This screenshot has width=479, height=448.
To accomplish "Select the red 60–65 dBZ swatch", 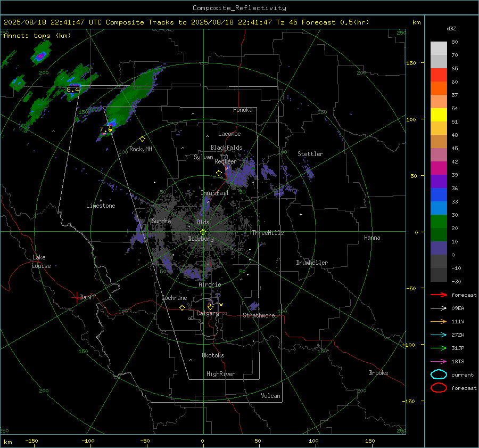I will (439, 75).
